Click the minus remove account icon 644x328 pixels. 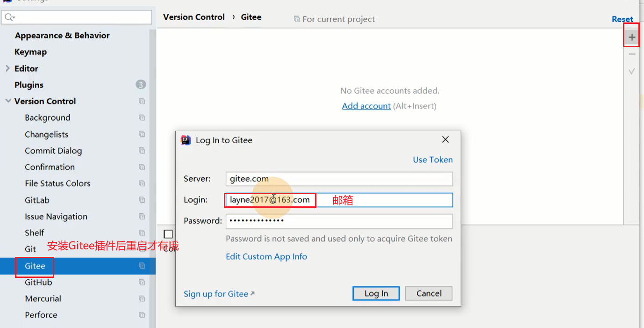coord(632,54)
